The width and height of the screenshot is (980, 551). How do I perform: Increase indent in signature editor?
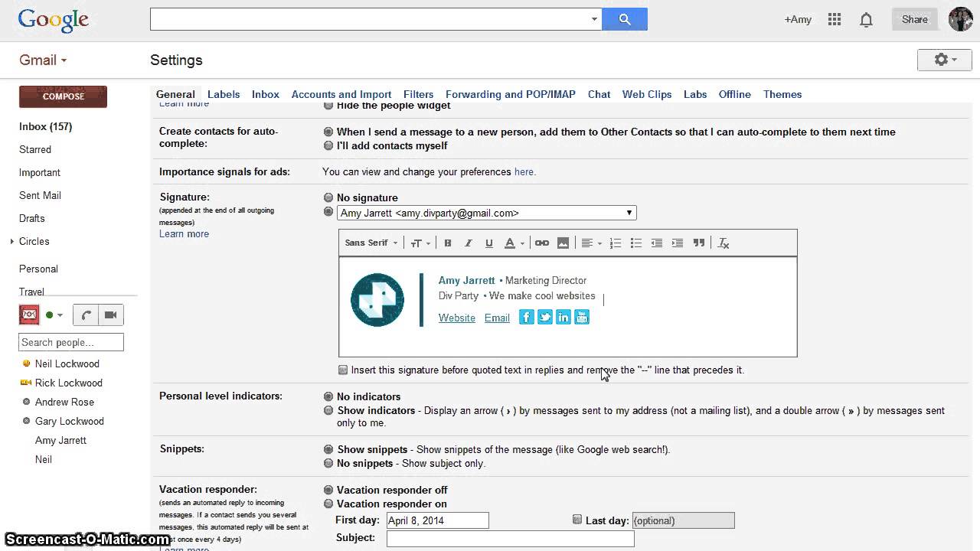tap(678, 243)
